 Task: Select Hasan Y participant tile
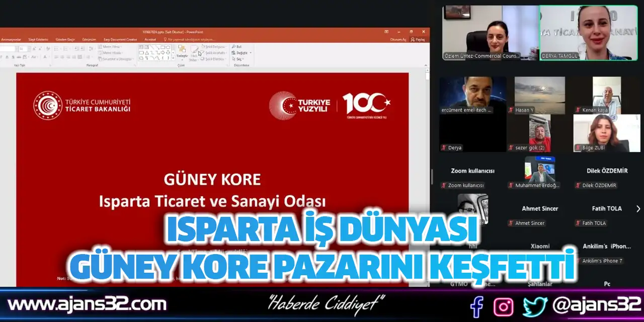[540, 95]
